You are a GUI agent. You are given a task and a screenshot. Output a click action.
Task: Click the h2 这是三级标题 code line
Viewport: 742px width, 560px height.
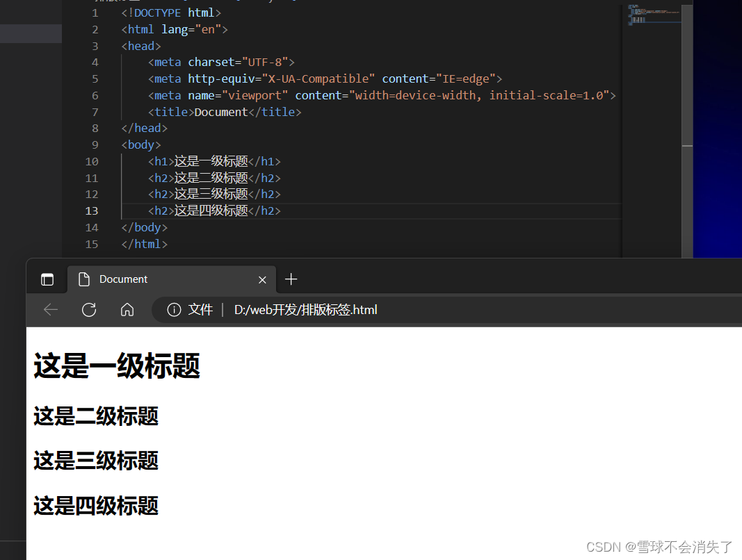click(x=214, y=194)
